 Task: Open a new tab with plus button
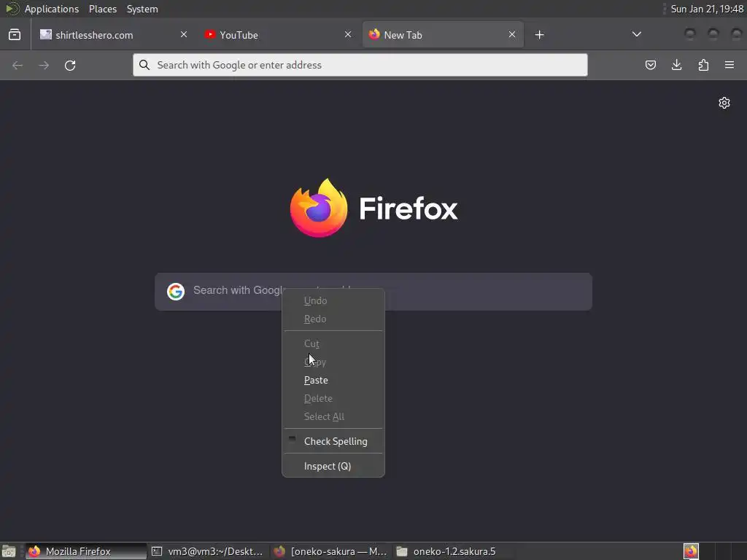[x=539, y=35]
